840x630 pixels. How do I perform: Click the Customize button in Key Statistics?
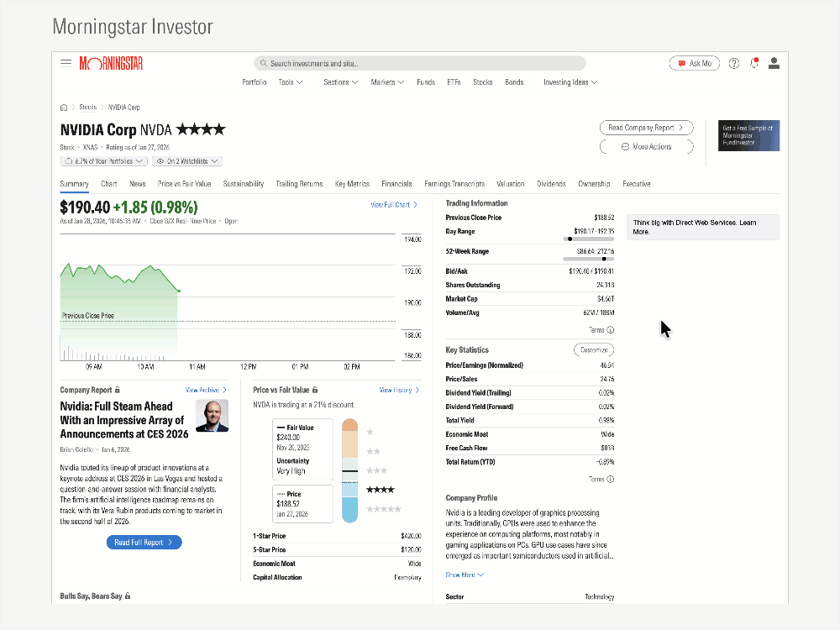click(x=594, y=349)
